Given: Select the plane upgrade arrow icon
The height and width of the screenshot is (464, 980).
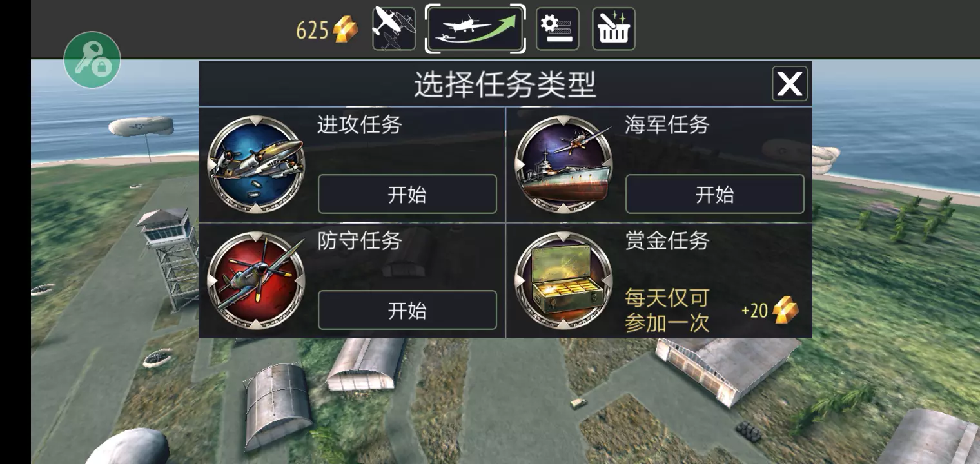Looking at the screenshot, I should tap(475, 29).
